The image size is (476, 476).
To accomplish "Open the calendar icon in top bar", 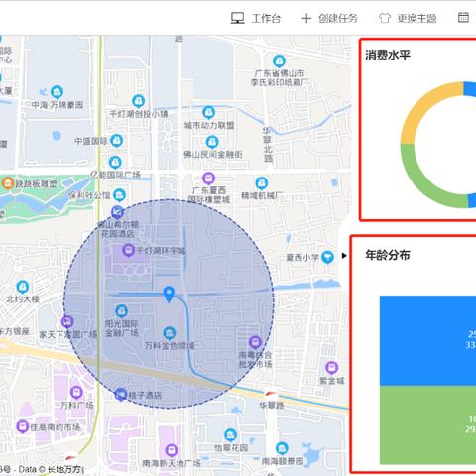I will pos(463,17).
